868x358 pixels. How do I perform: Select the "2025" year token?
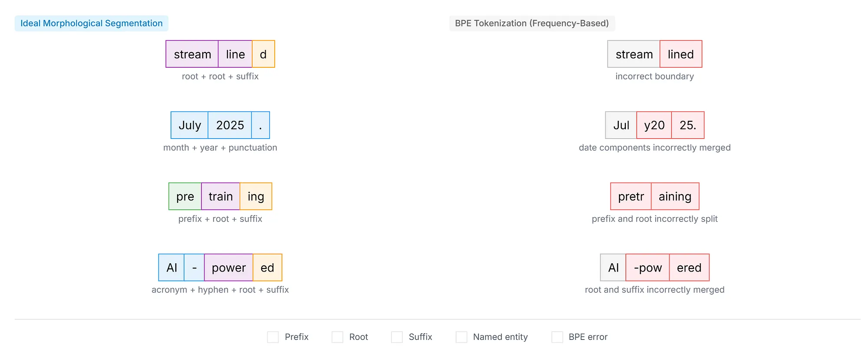pos(230,126)
